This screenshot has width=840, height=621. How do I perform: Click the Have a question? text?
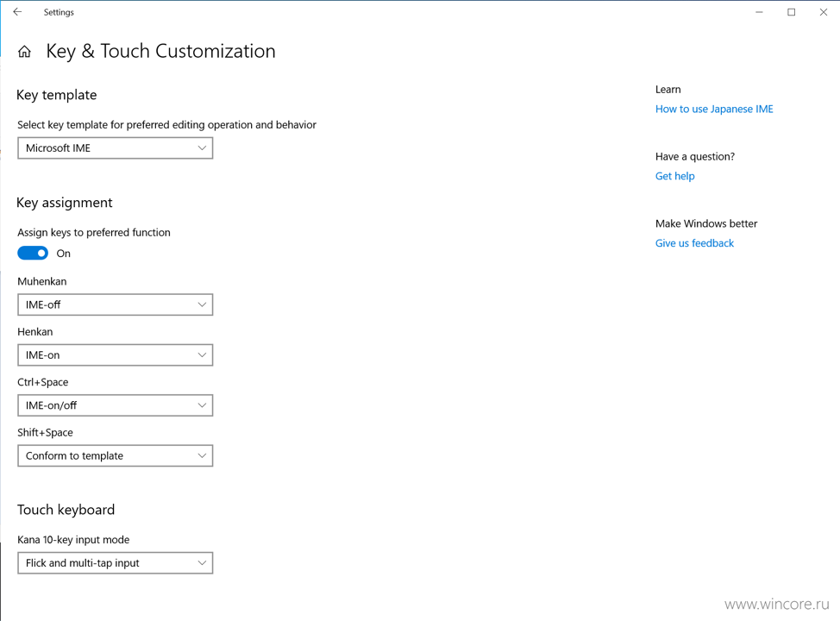click(x=695, y=156)
